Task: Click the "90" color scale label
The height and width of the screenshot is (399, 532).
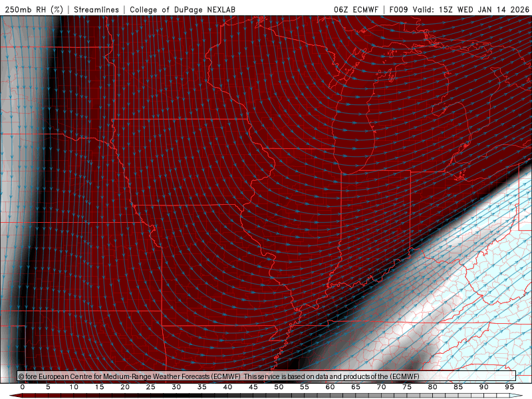Action: [x=484, y=387]
